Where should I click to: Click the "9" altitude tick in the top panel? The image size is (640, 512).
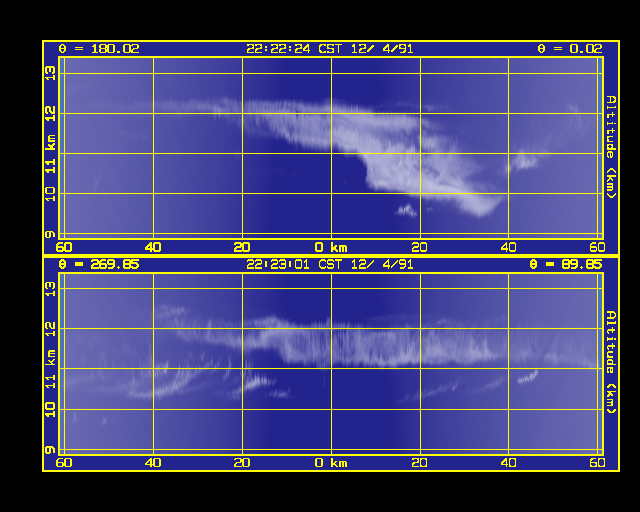point(50,234)
